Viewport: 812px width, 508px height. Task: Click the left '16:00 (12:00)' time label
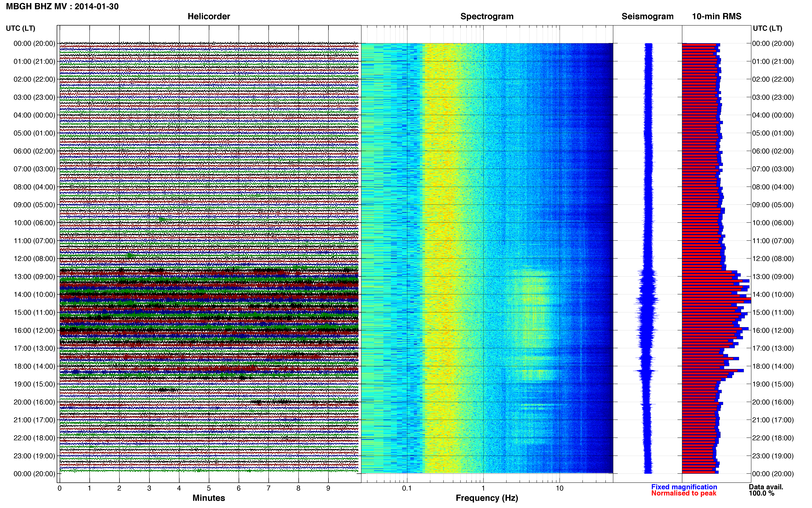click(x=34, y=330)
